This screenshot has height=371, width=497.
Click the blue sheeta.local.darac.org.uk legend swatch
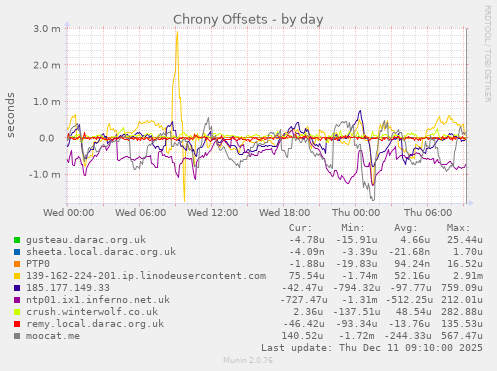[x=17, y=252]
